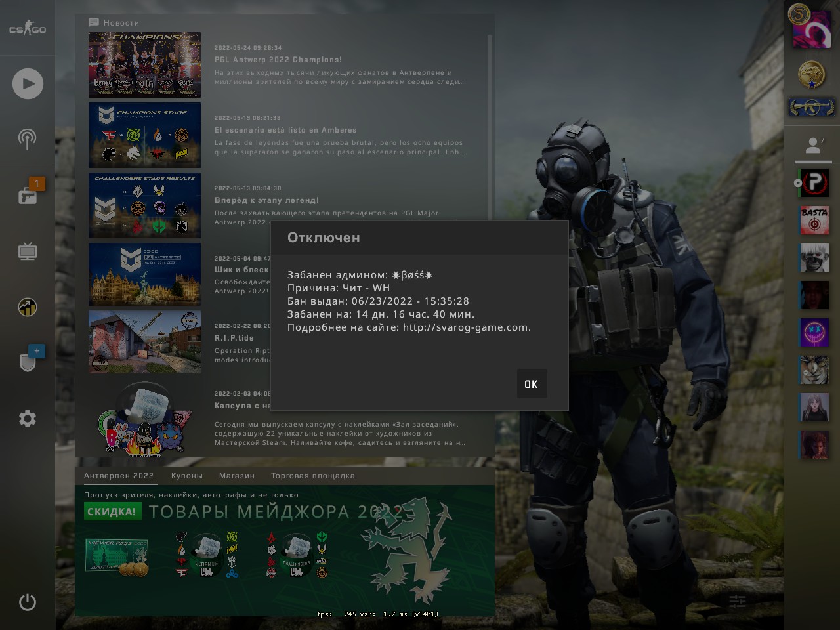This screenshot has height=630, width=840.
Task: Switch to the Торговая площадка tab
Action: [x=313, y=476]
